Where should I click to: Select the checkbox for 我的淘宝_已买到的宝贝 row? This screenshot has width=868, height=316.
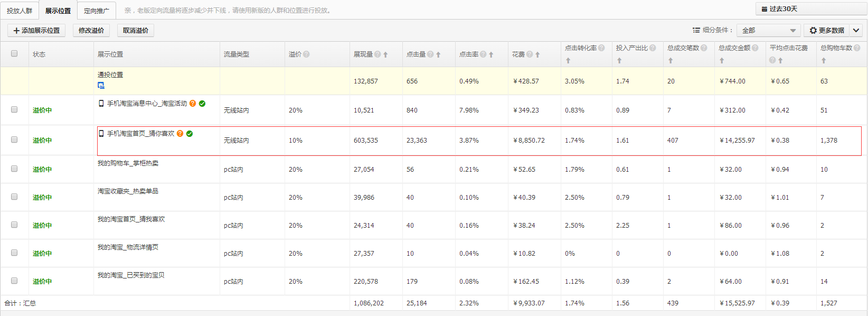14,281
